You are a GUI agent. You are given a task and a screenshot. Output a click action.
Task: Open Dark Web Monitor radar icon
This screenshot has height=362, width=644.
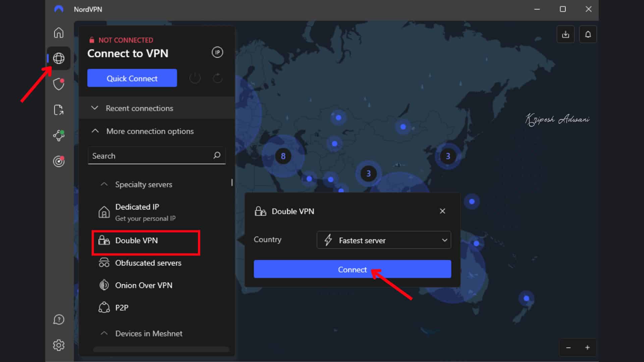[x=59, y=162]
